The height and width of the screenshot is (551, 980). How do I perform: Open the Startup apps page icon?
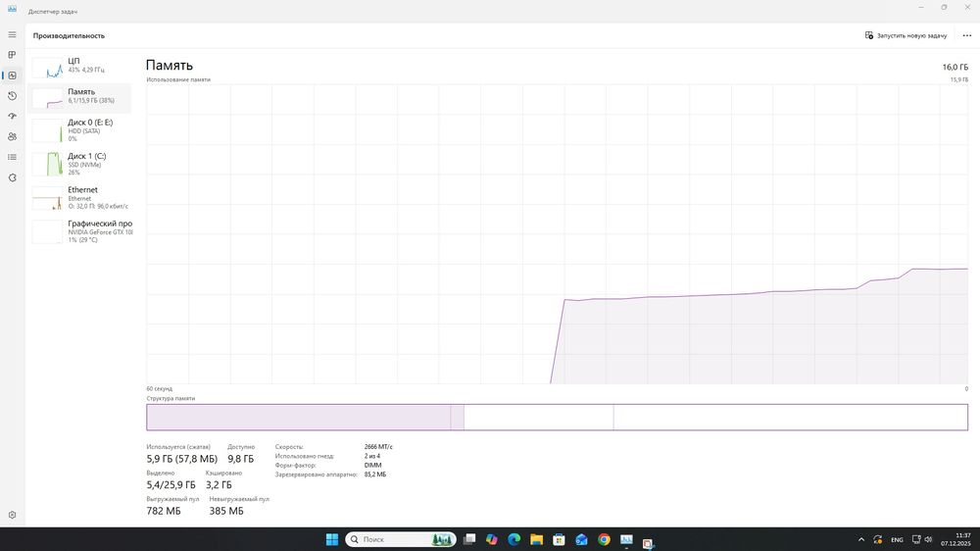pyautogui.click(x=12, y=117)
